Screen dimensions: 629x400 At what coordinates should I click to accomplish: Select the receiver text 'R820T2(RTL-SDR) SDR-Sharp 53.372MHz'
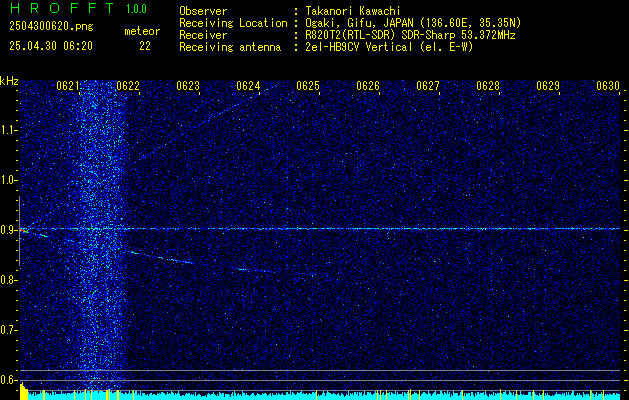[x=410, y=35]
